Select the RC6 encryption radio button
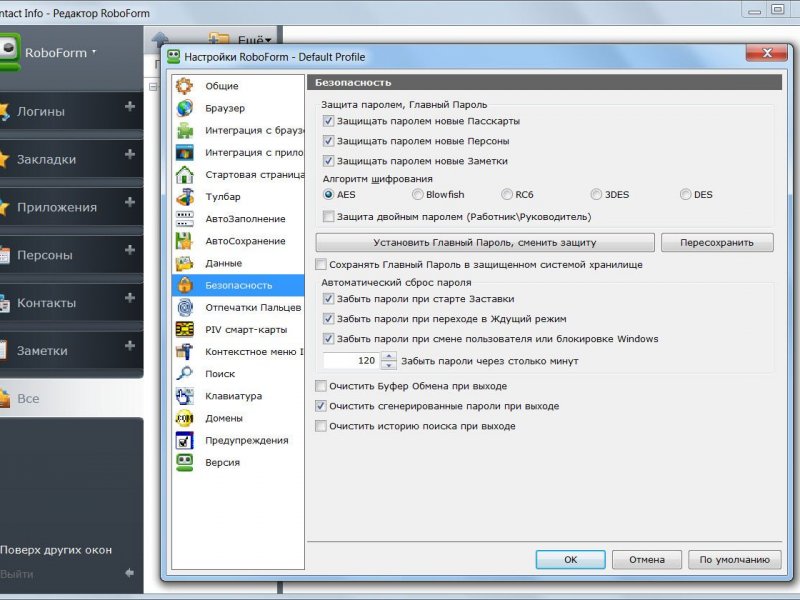 [x=507, y=194]
